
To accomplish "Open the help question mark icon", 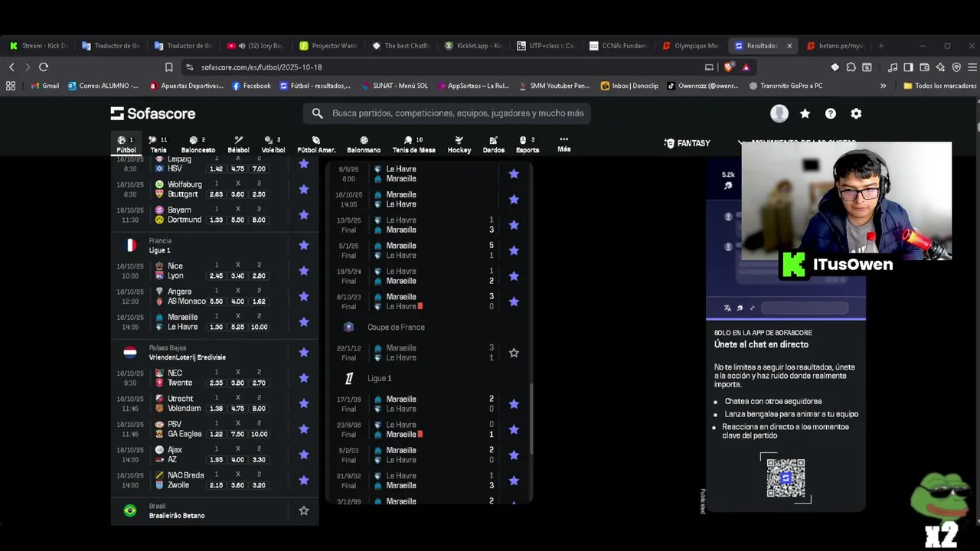I will coord(830,113).
